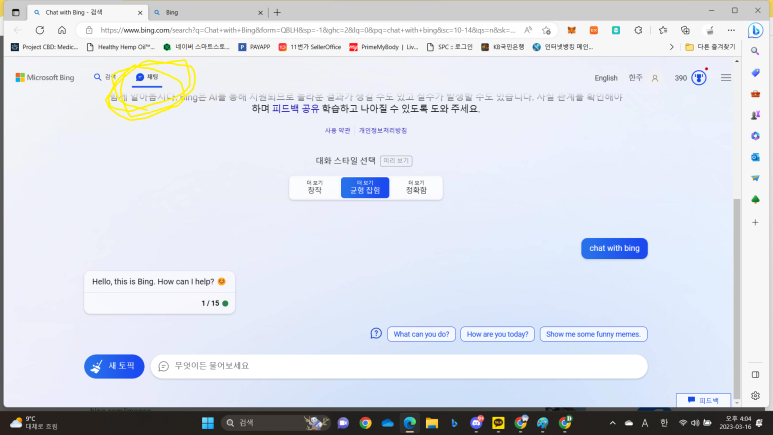The width and height of the screenshot is (773, 435).
Task: Open the PAYAPP bookmark
Action: coord(254,47)
